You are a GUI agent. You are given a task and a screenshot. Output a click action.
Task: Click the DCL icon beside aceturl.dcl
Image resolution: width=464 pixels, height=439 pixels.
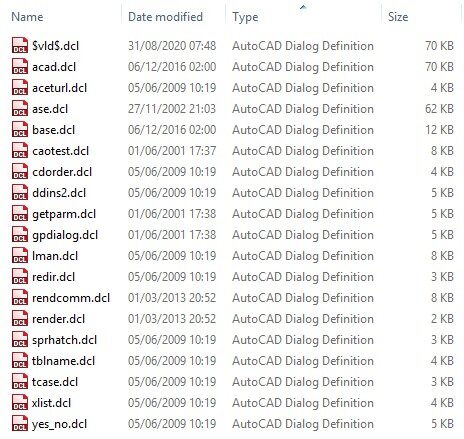click(20, 87)
